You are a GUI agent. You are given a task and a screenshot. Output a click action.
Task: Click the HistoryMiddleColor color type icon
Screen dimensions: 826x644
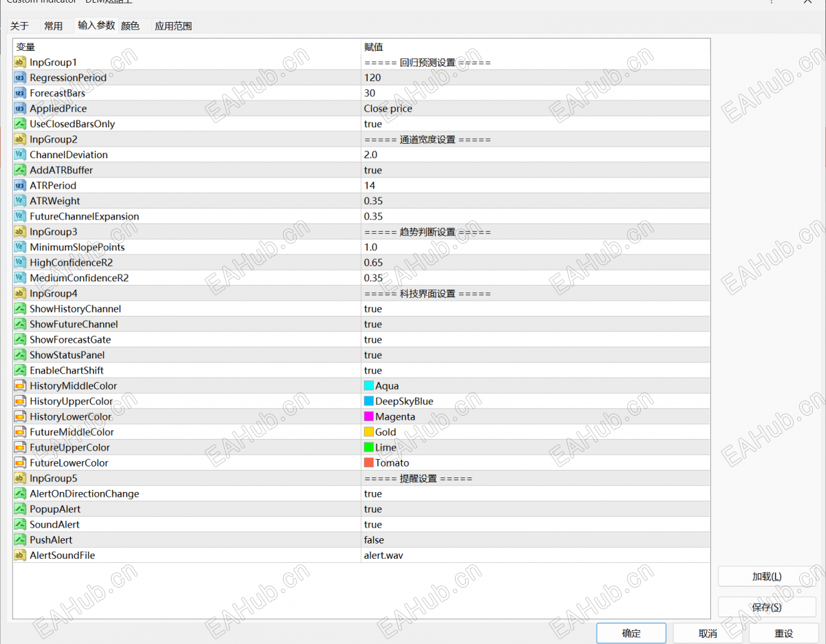pyautogui.click(x=20, y=386)
